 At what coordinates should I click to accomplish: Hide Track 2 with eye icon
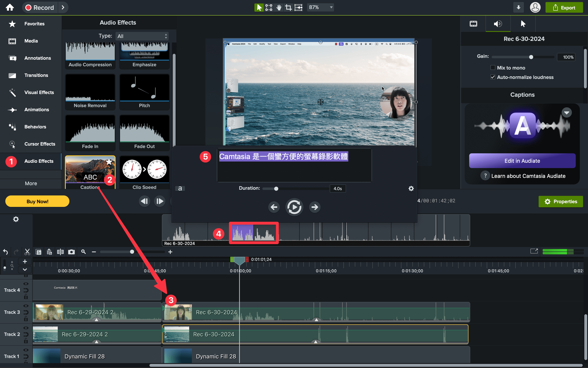click(26, 328)
